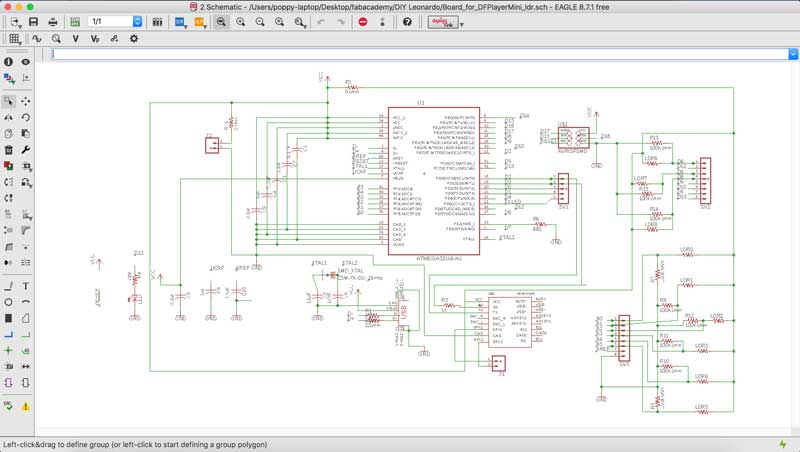The image size is (800, 452).
Task: Select the Change wrench tool
Action: [x=26, y=150]
